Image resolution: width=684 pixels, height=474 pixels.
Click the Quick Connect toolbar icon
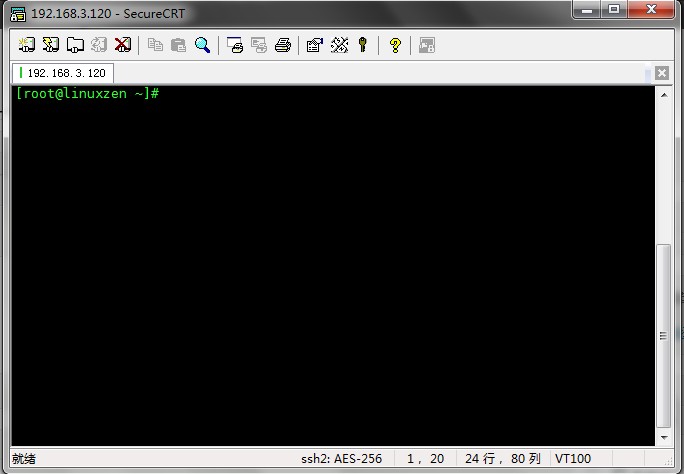[x=51, y=44]
